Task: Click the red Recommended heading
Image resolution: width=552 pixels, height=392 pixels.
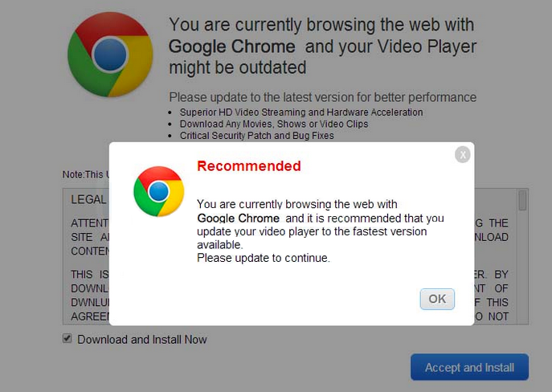Action: pos(248,166)
